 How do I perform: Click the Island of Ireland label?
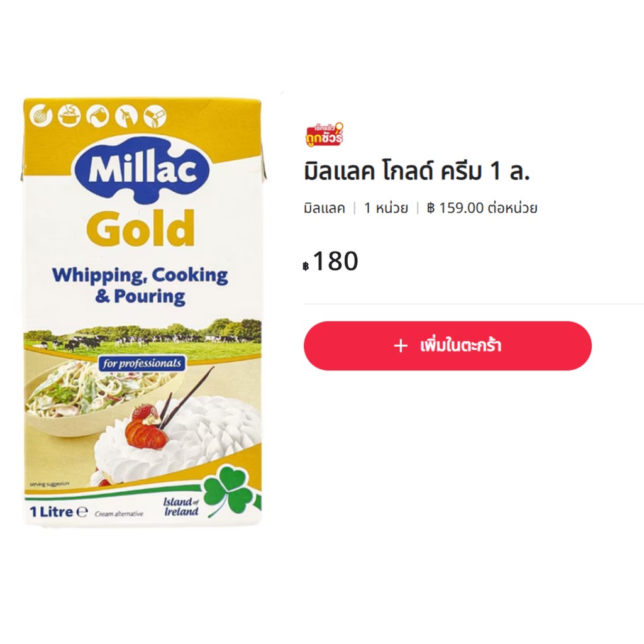click(181, 507)
